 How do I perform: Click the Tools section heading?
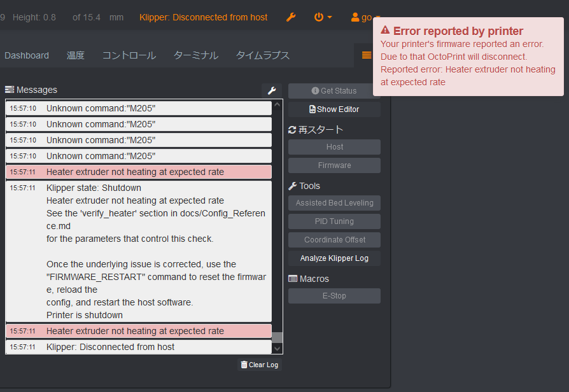[304, 186]
